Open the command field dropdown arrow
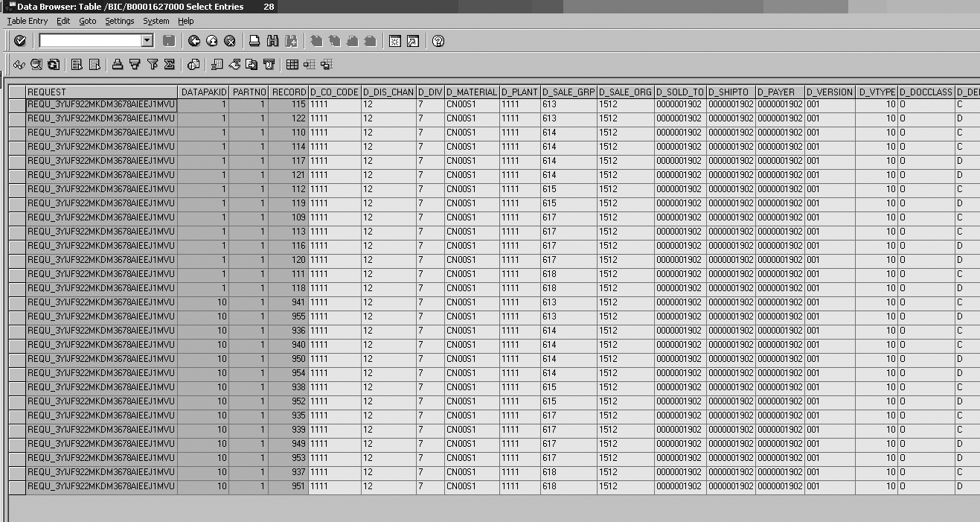Screen dimensions: 980x522 click(147, 41)
